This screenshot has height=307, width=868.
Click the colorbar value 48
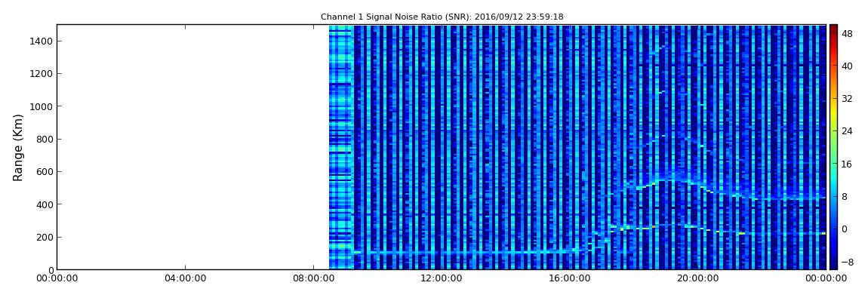(847, 33)
